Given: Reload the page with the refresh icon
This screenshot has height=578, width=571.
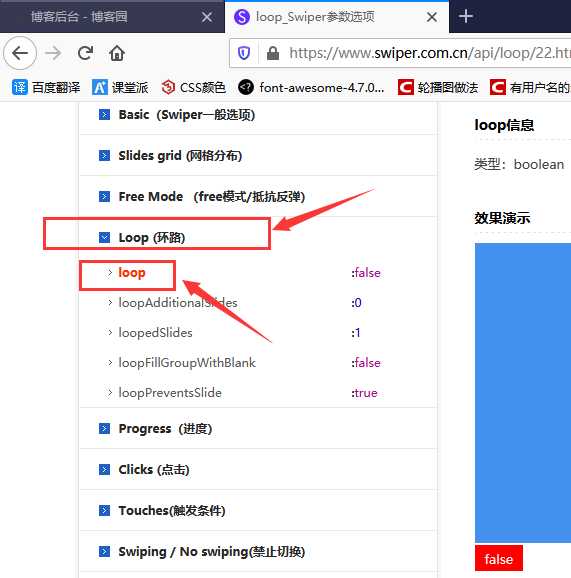Looking at the screenshot, I should click(86, 53).
